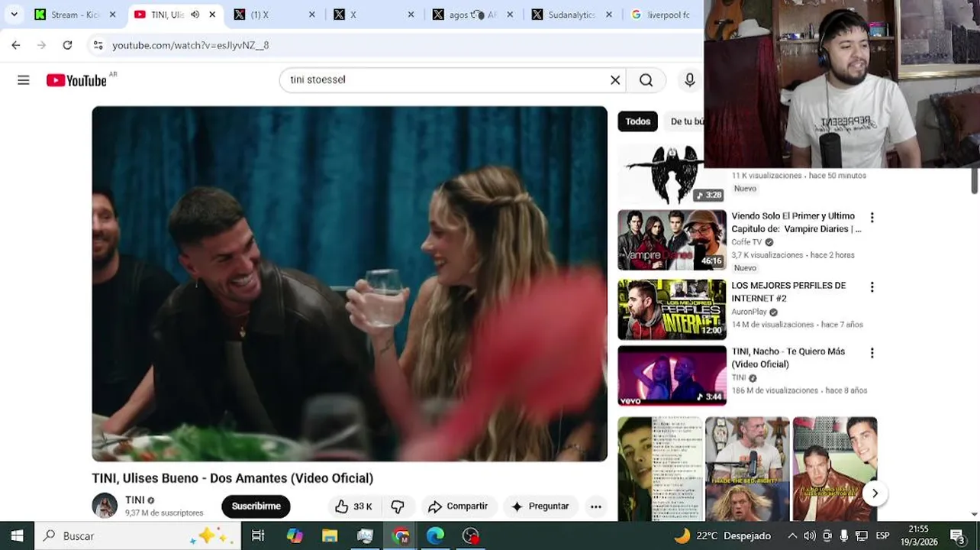980x550 pixels.
Task: Click the Preguntar button
Action: [540, 506]
